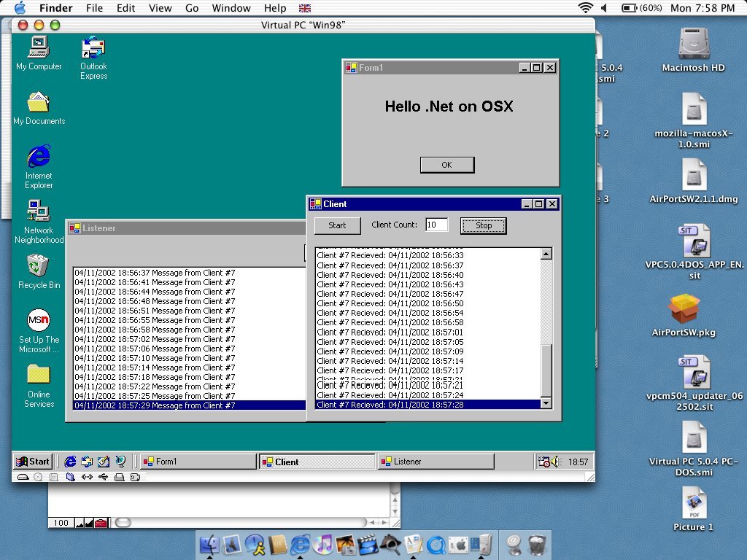Viewport: 747px width, 560px height.
Task: Open the Edit menu
Action: [x=125, y=8]
